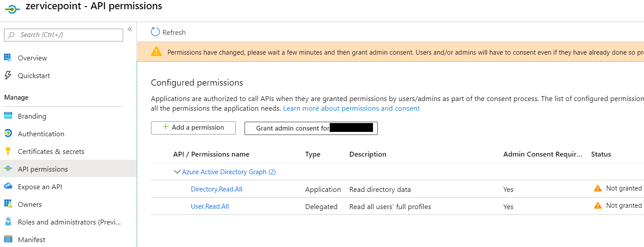Screen dimensions: 644x247
Task: Click the Overview grid icon in sidebar
Action: pos(8,58)
